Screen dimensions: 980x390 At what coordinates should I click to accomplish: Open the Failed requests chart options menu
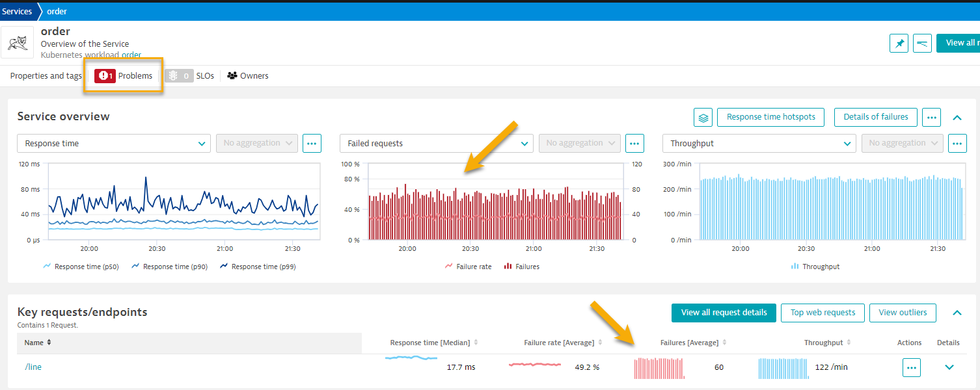point(634,143)
